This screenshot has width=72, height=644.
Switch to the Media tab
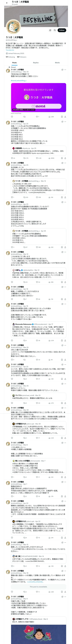(x=57, y=63)
